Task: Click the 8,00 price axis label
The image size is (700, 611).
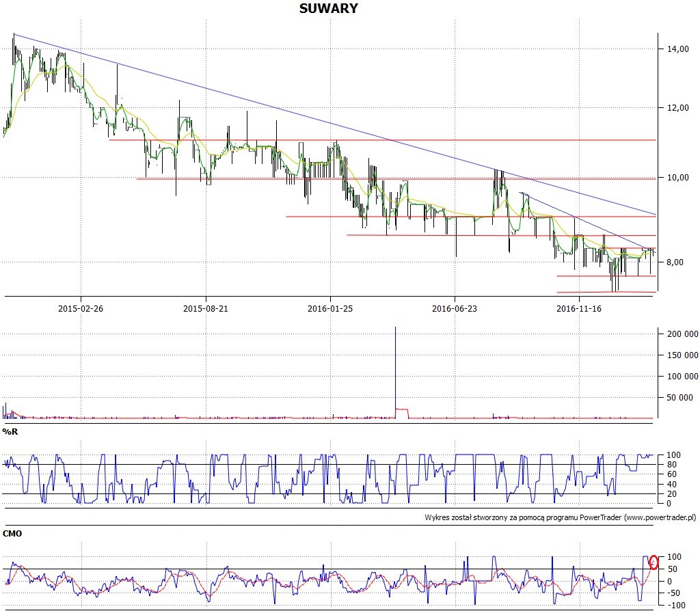Action: [x=675, y=262]
